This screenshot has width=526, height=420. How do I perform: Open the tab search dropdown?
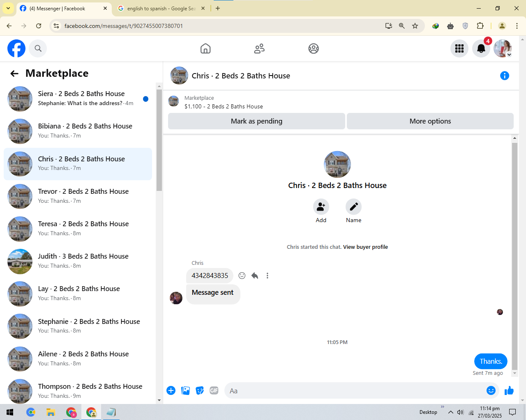point(8,8)
